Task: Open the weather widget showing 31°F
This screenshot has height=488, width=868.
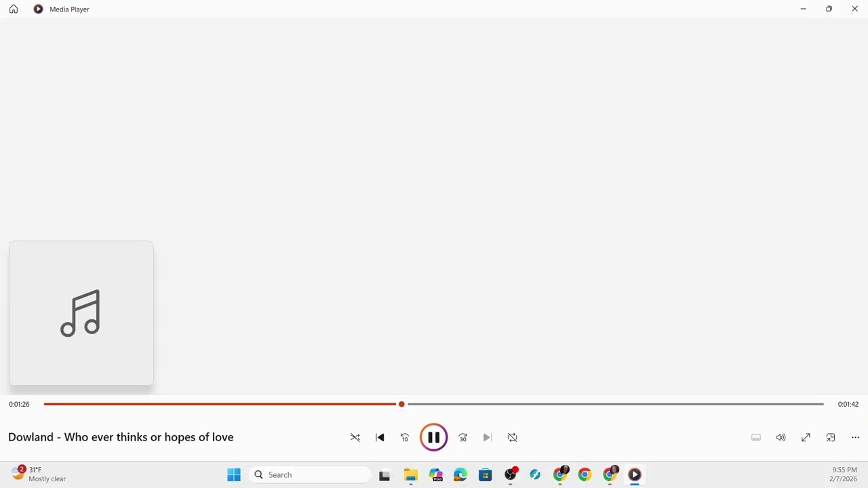Action: pyautogui.click(x=39, y=474)
